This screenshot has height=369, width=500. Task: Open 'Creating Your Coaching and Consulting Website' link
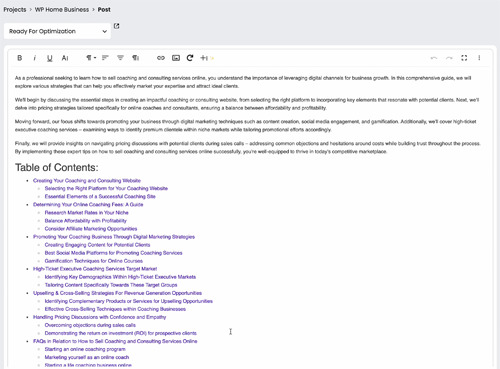coord(87,181)
